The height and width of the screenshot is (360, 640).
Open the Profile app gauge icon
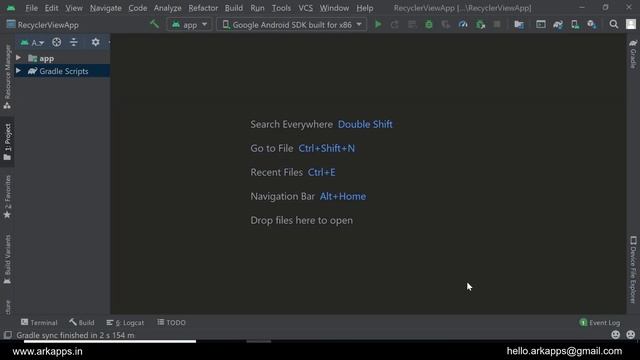click(463, 24)
